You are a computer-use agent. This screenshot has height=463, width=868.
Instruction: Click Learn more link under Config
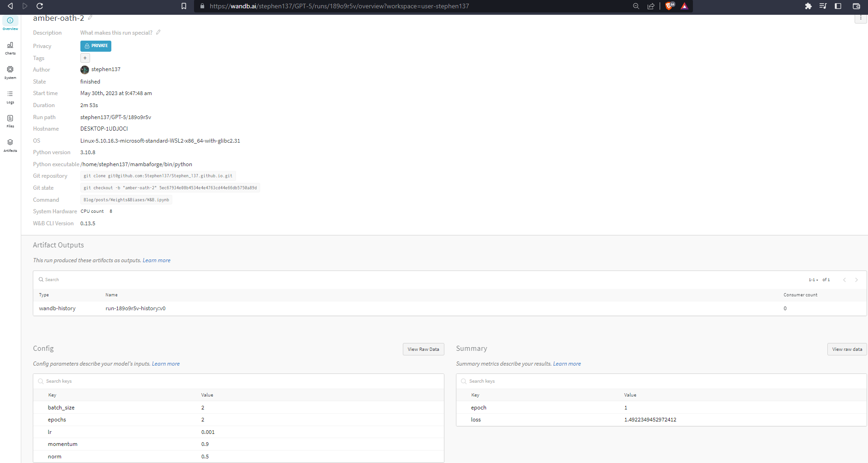tap(166, 364)
